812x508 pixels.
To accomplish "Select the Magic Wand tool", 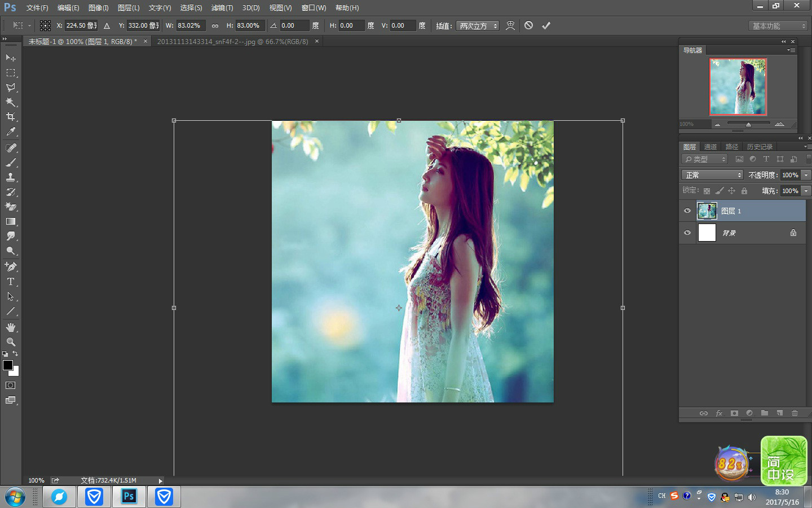I will click(x=11, y=102).
